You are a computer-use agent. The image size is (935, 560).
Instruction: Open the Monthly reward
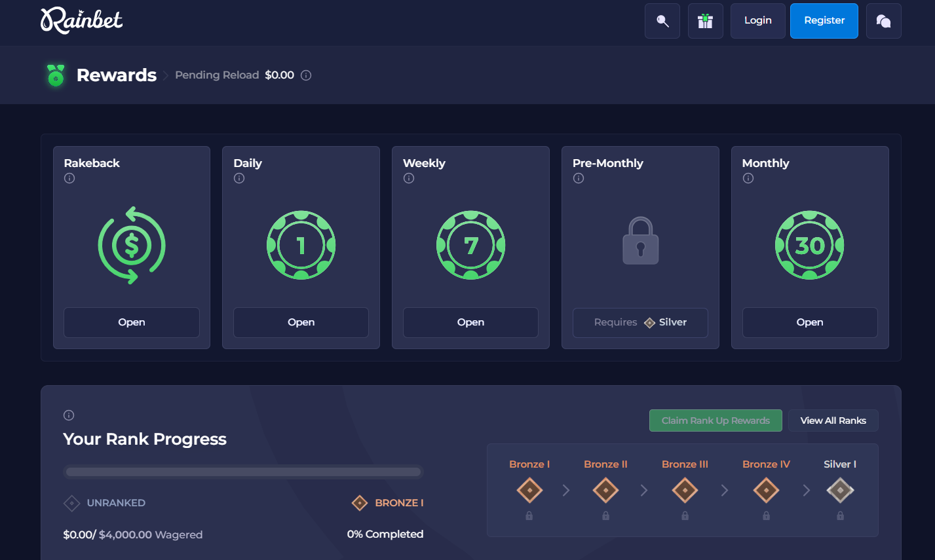pyautogui.click(x=810, y=322)
